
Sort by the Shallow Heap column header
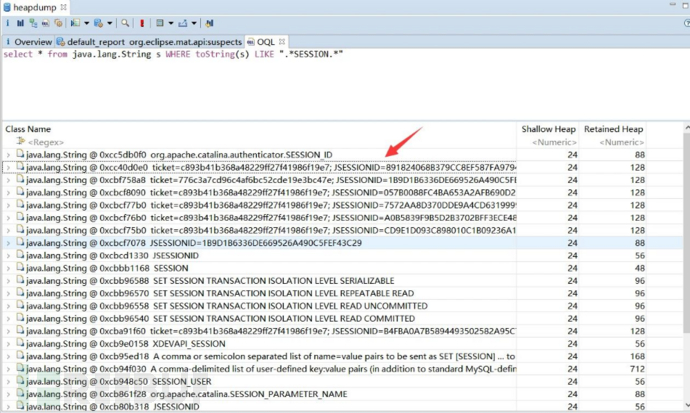tap(548, 129)
